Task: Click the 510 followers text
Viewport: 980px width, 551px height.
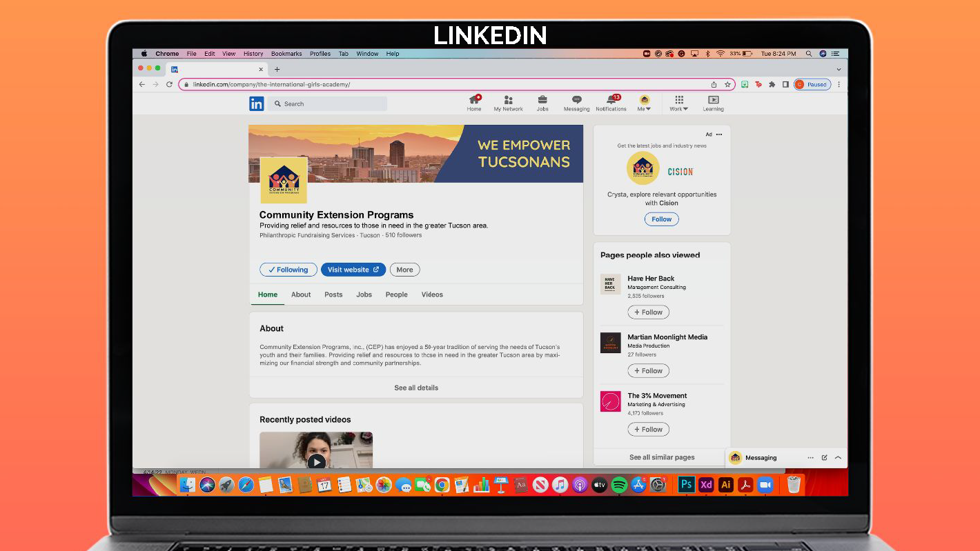Action: point(404,235)
